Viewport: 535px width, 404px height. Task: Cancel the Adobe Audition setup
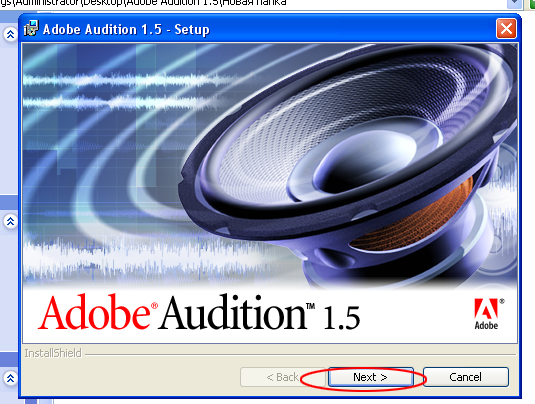click(466, 377)
